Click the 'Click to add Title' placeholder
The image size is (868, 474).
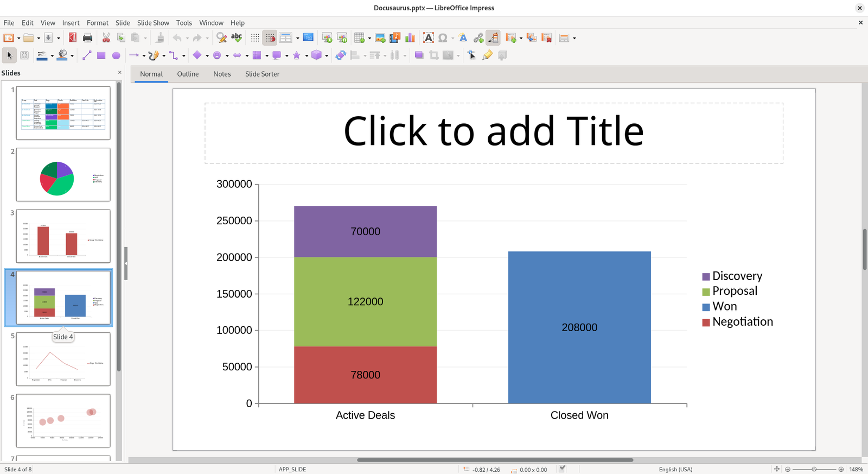(x=494, y=132)
